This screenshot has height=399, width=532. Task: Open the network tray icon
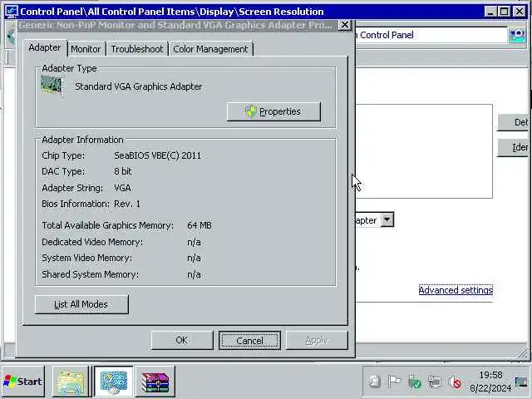point(434,382)
